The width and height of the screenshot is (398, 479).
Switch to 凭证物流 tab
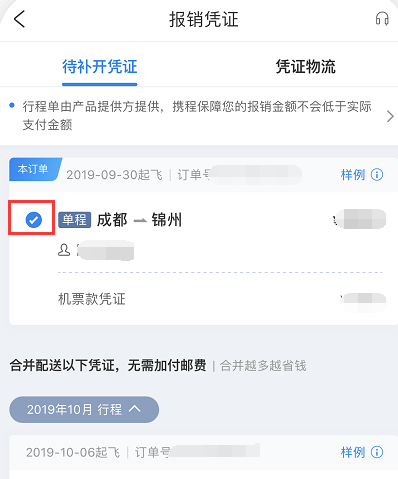click(305, 67)
